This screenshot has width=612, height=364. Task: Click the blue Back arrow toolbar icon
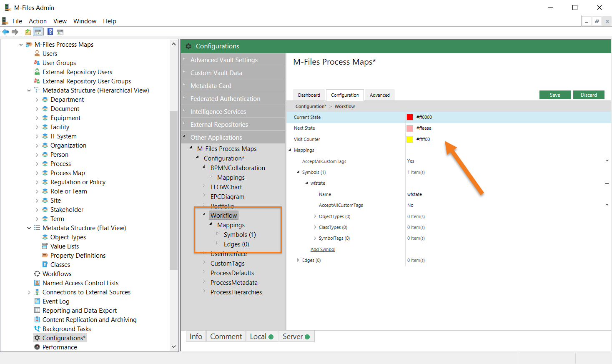coord(5,32)
